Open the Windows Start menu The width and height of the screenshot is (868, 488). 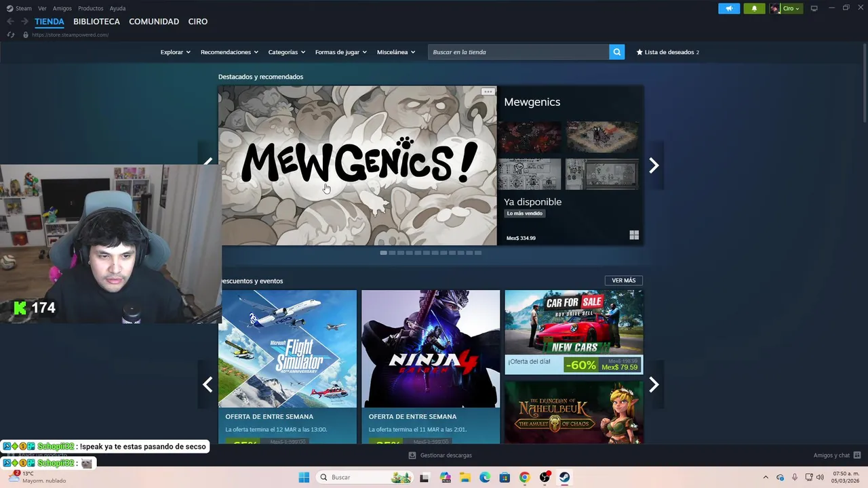pyautogui.click(x=304, y=477)
